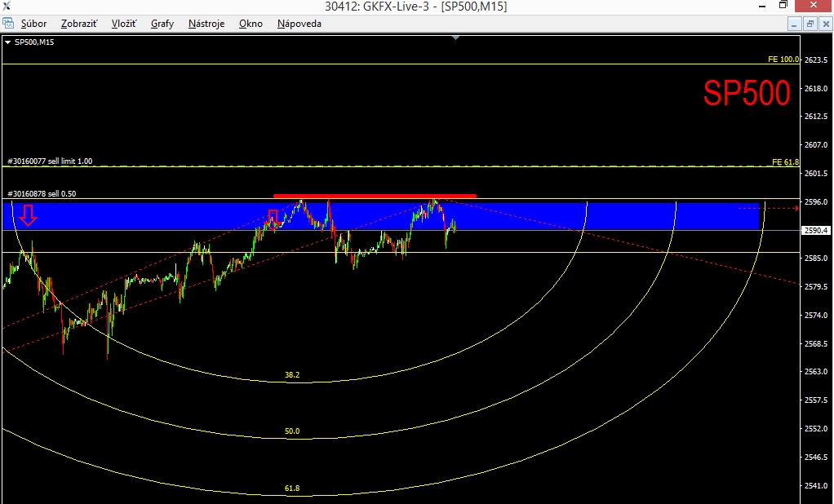
Task: Expand the SP500,M15 chart header triangle
Action: [7, 42]
